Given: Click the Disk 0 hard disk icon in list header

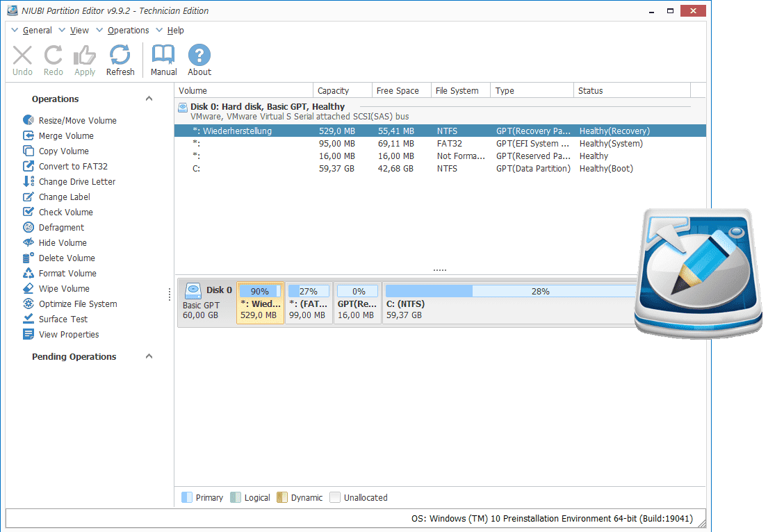Looking at the screenshot, I should [183, 107].
